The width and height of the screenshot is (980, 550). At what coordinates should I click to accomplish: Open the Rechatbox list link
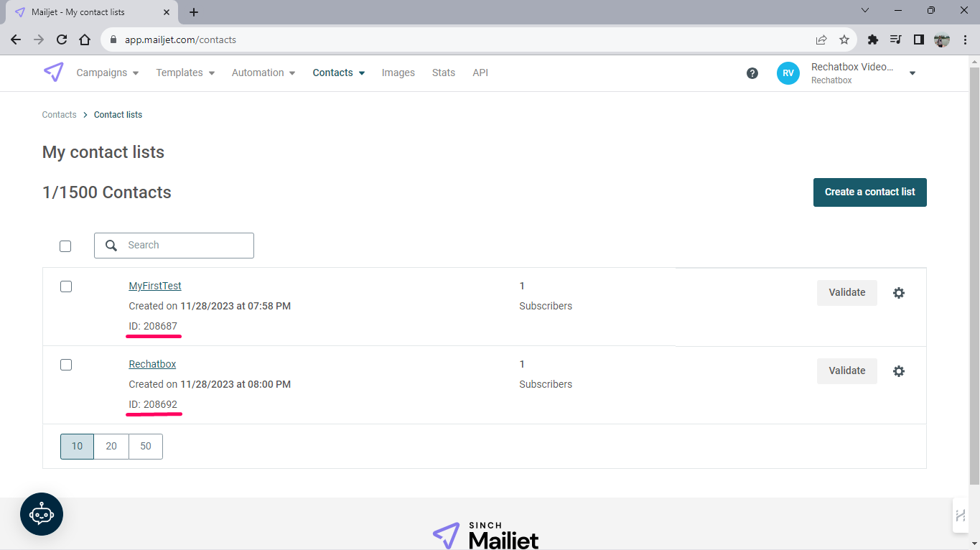[152, 364]
